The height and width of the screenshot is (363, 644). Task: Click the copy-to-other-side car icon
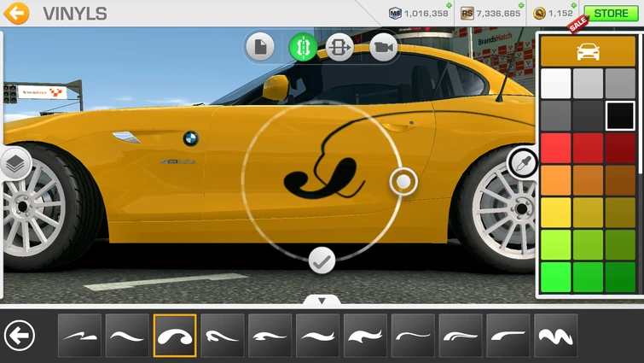[339, 48]
